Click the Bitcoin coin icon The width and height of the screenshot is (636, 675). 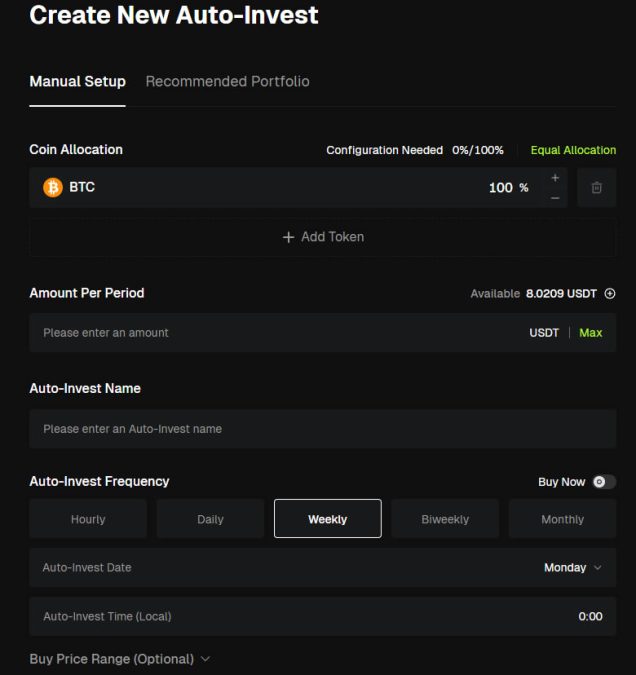click(52, 187)
